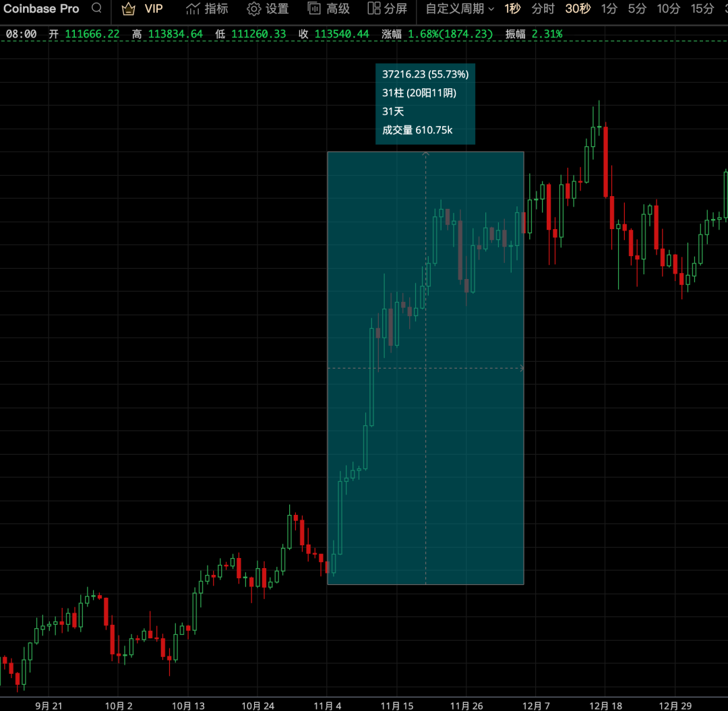This screenshot has height=711, width=728.
Task: Open 分屏 split screen menu
Action: click(x=396, y=9)
